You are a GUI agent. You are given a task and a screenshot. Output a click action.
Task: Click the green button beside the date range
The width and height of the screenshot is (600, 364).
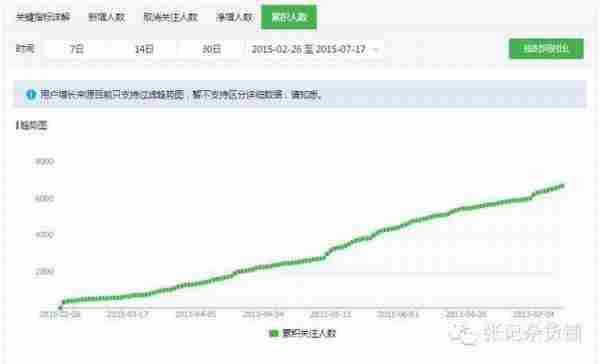[546, 49]
